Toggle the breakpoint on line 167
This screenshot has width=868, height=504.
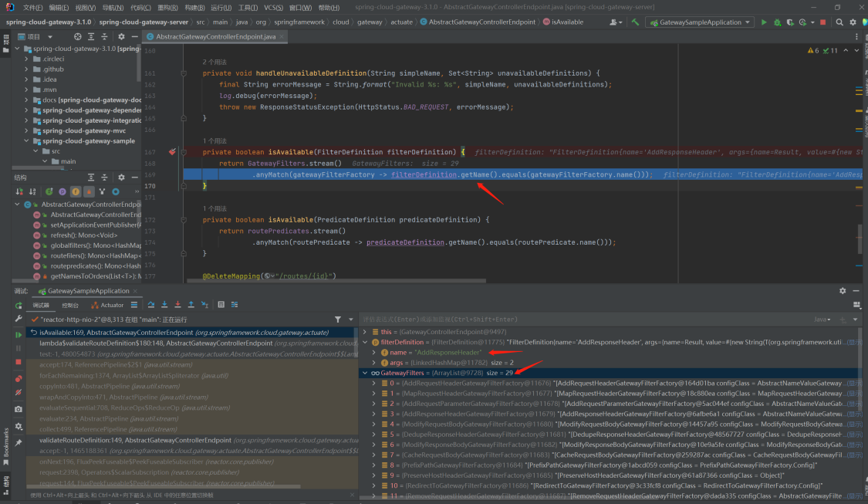coord(172,152)
